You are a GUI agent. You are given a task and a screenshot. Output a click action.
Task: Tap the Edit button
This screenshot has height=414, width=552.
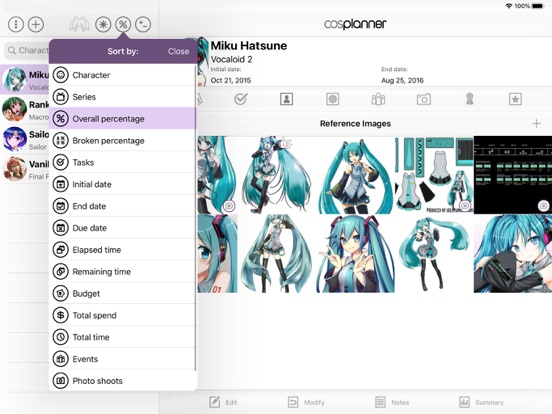click(223, 402)
